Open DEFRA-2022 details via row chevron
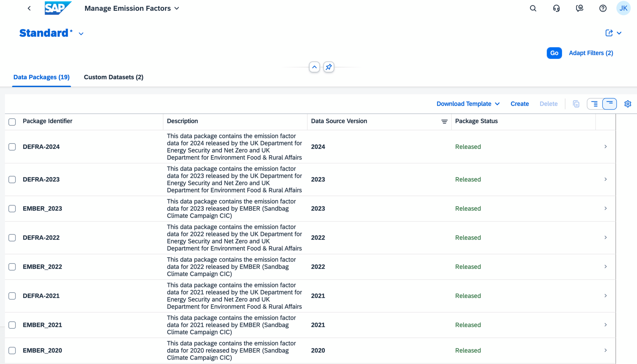This screenshot has width=637, height=364. point(606,238)
